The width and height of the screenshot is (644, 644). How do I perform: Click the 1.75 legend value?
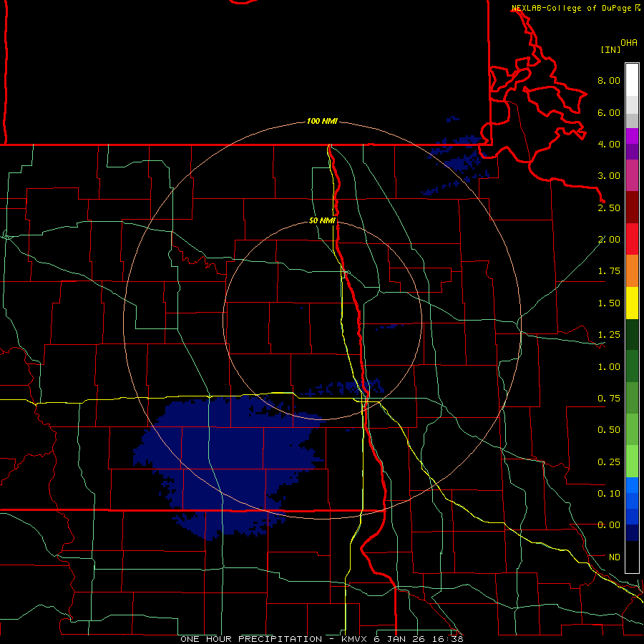pyautogui.click(x=609, y=271)
